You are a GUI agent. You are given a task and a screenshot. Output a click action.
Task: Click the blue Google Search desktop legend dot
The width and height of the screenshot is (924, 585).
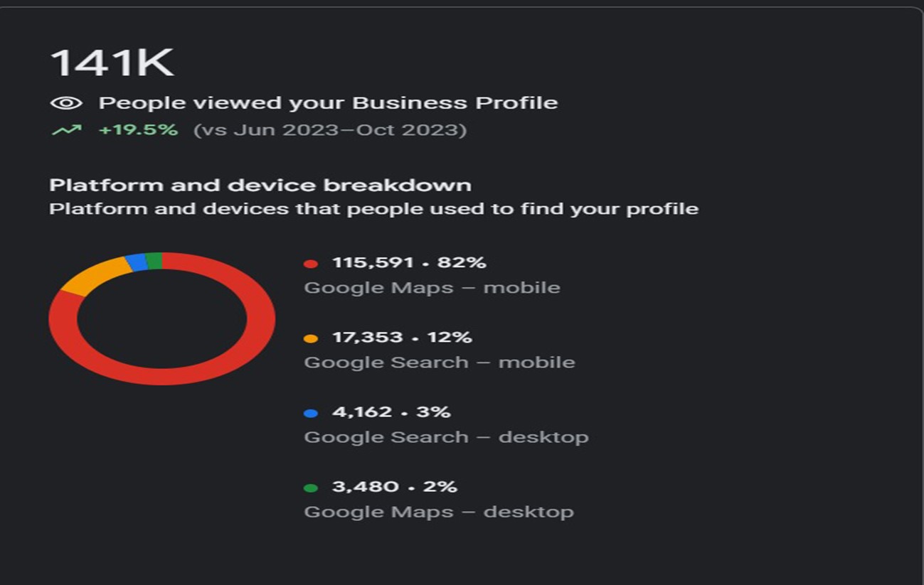click(x=310, y=413)
